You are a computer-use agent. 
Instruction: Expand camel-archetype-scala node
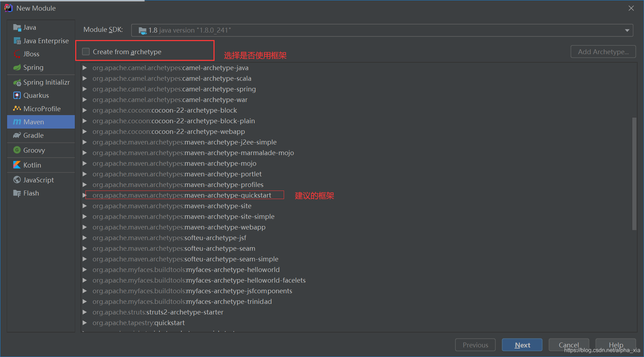[85, 78]
